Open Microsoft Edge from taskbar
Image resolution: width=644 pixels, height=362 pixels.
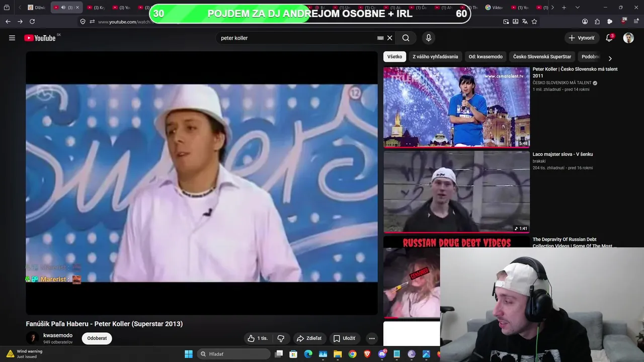coord(308,354)
